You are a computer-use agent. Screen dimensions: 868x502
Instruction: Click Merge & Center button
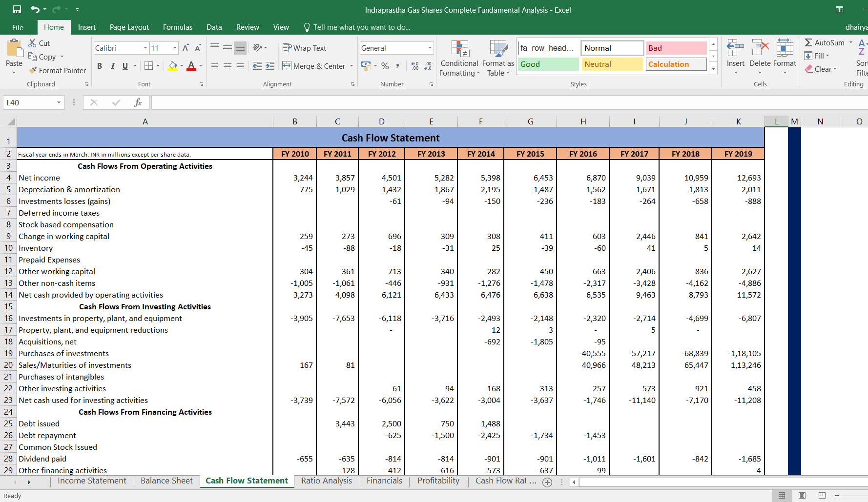point(314,66)
